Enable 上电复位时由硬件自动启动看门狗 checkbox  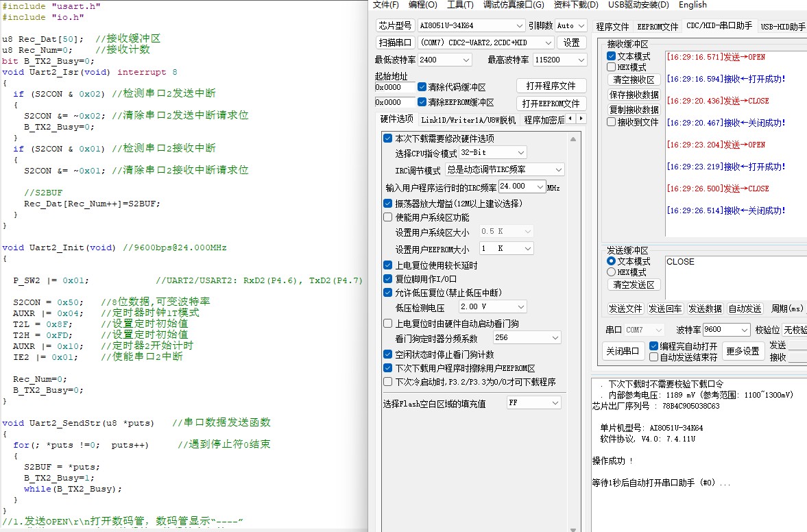387,324
